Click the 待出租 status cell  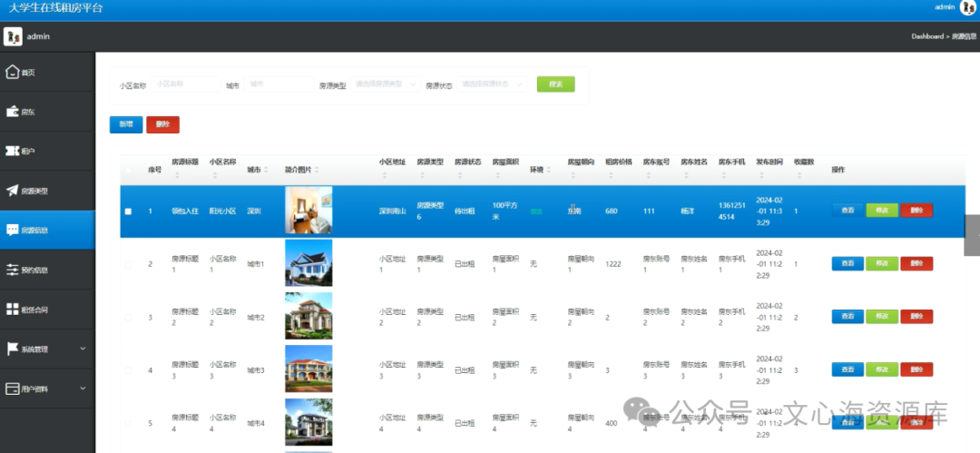[465, 212]
